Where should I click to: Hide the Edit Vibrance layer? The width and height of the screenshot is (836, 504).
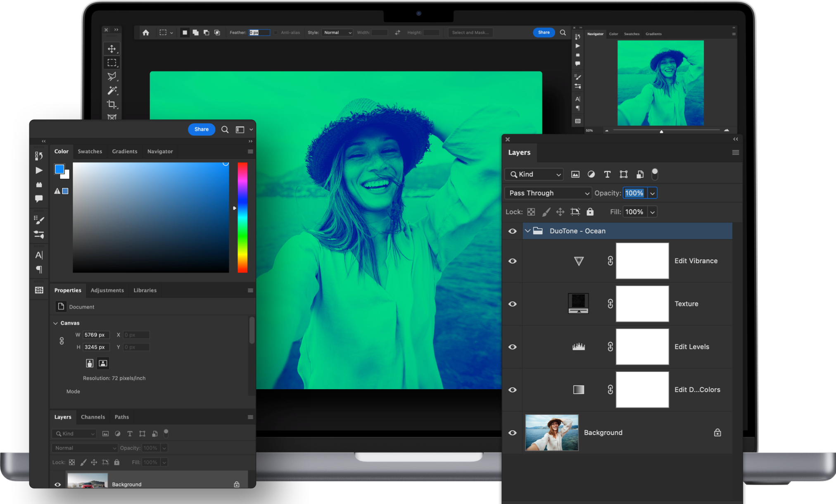point(512,261)
